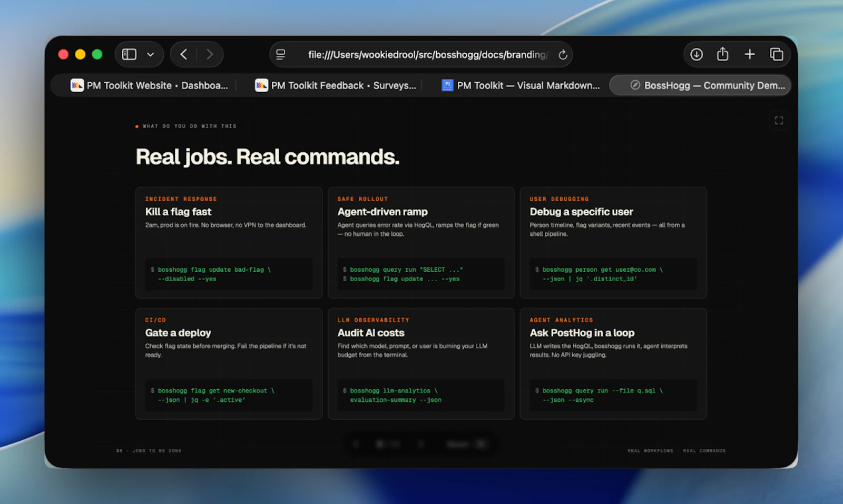Click the "USER DEBUGGING" category label

[x=559, y=199]
